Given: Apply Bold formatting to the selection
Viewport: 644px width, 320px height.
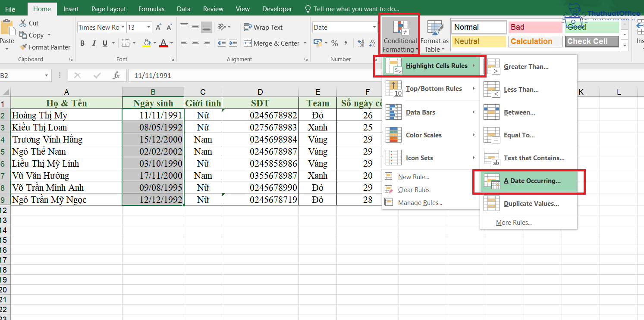Looking at the screenshot, I should click(82, 43).
